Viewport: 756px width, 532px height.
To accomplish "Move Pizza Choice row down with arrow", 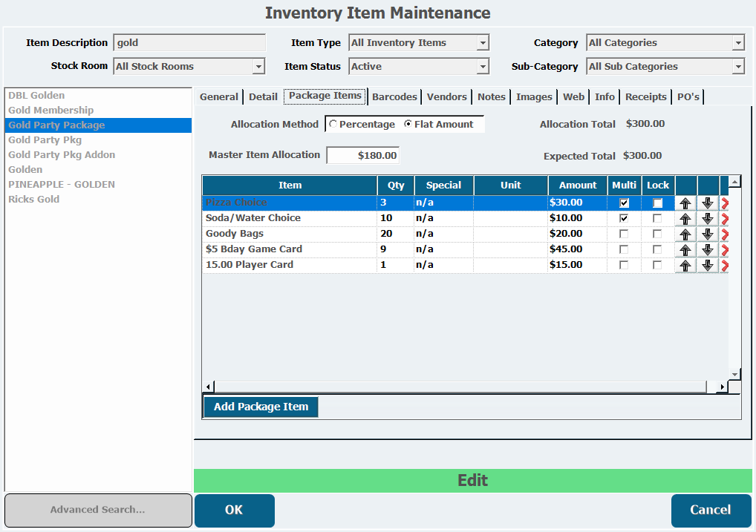I will pyautogui.click(x=708, y=203).
